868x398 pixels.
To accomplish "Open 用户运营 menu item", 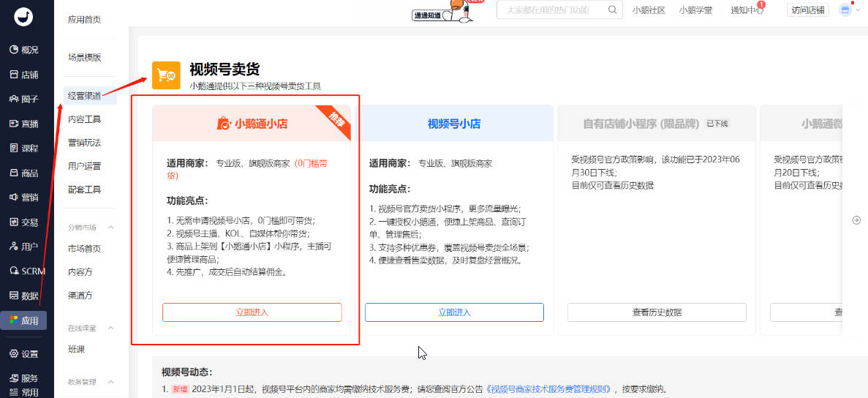I will (x=84, y=166).
